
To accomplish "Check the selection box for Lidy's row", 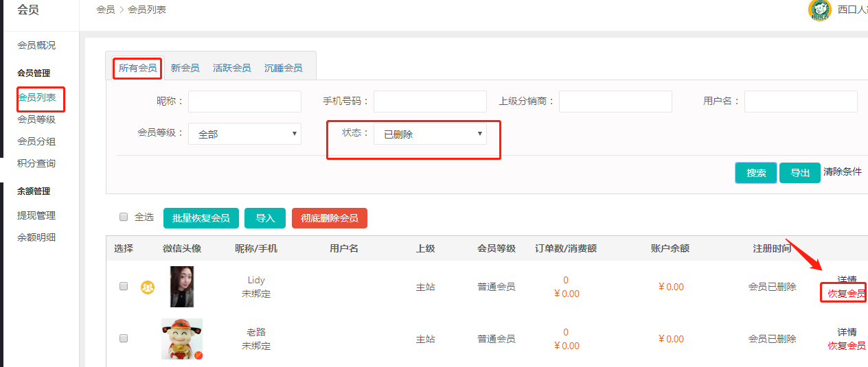I will coord(124,286).
